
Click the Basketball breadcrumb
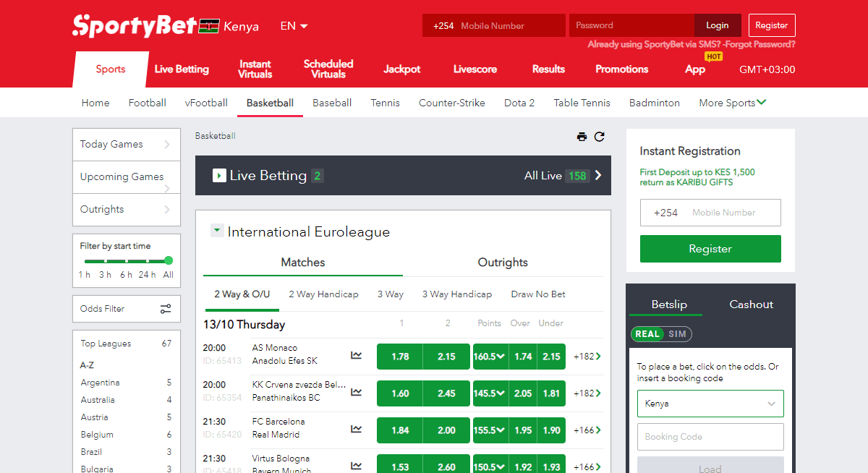point(215,136)
